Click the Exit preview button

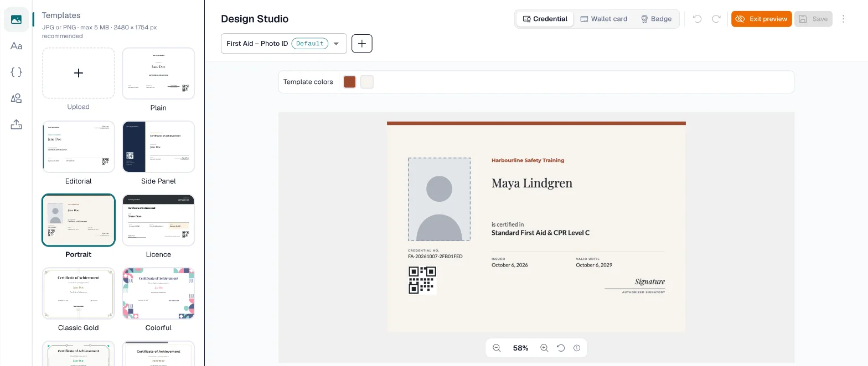click(x=762, y=19)
